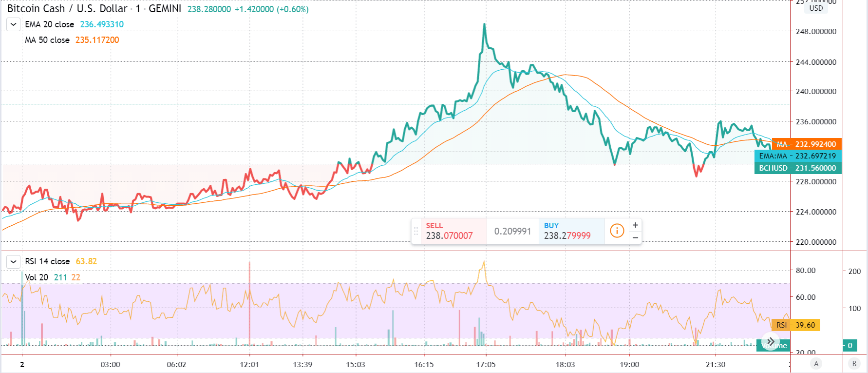Decrease order quantity with minus button
The image size is (868, 373).
635,237
